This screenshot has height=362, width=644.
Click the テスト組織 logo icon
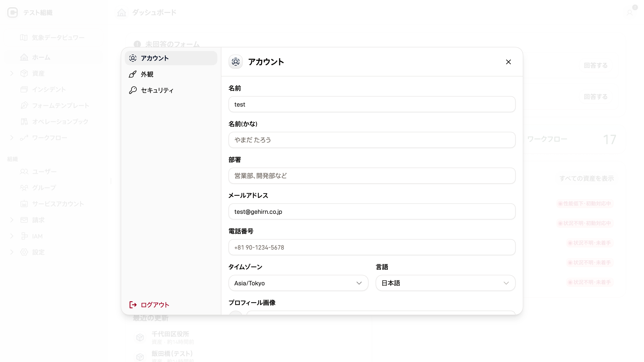13,13
